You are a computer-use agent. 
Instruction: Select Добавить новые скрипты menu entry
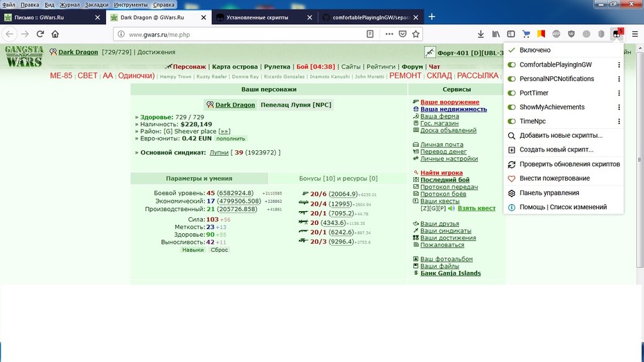(x=564, y=136)
